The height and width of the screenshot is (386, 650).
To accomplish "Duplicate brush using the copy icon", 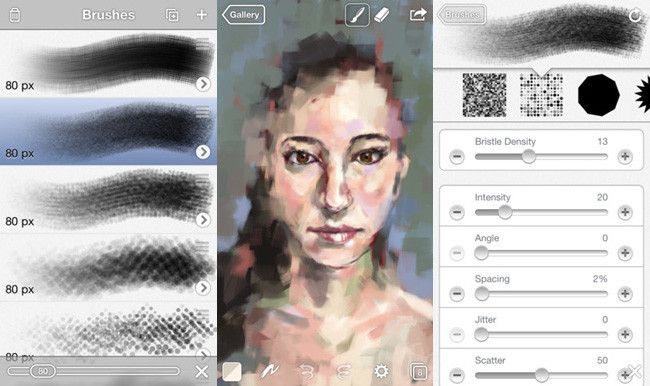I will 172,15.
